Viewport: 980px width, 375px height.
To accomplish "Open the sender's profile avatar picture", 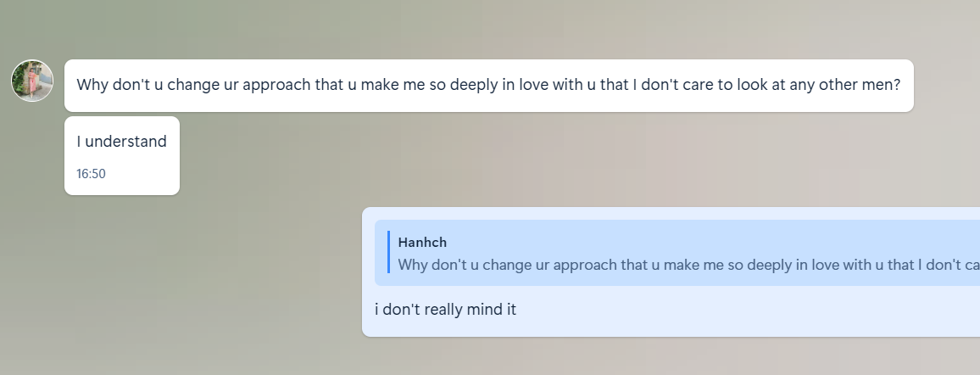I will pos(32,81).
